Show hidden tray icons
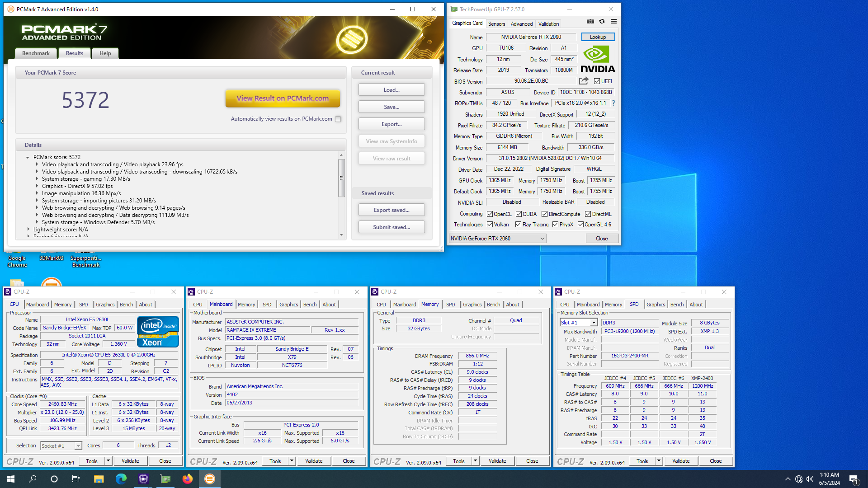Image resolution: width=868 pixels, height=488 pixels. point(788,479)
